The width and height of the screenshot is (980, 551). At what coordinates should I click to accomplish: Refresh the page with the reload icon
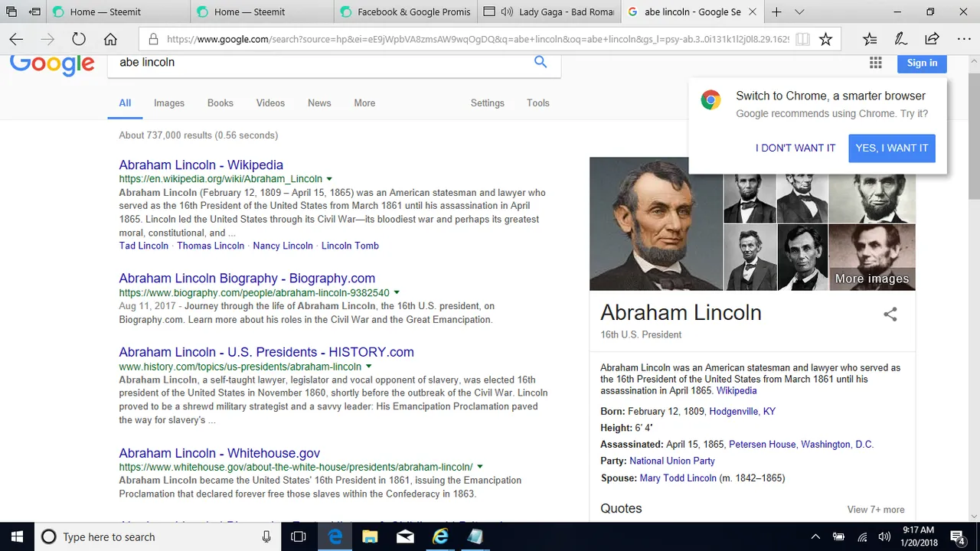79,39
